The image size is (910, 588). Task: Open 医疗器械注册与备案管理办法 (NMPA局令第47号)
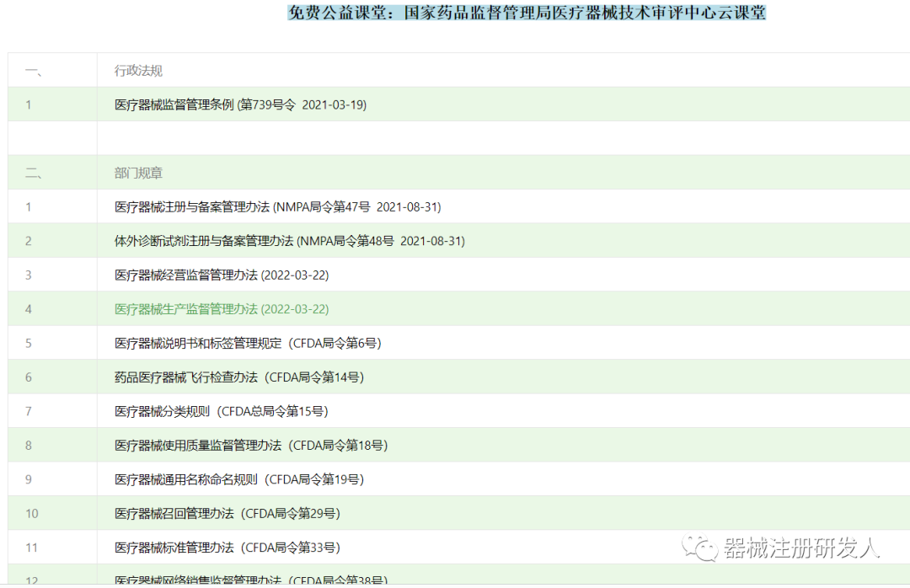(278, 206)
